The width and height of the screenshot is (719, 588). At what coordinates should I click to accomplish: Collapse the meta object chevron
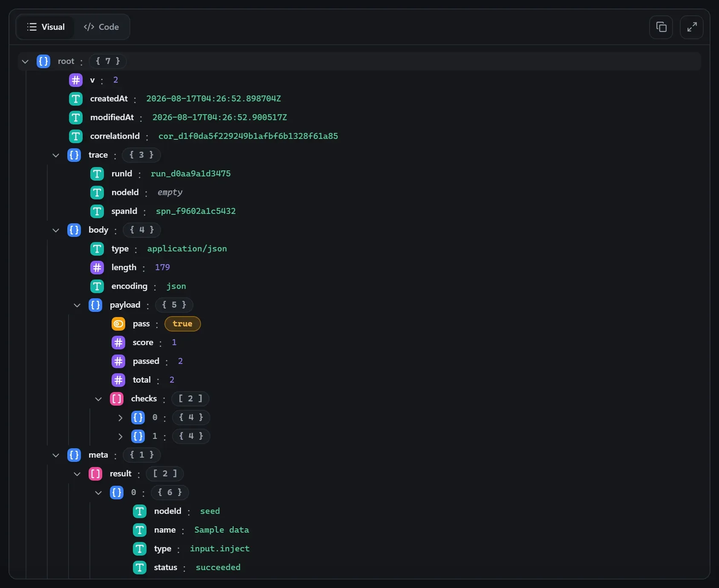coord(56,455)
